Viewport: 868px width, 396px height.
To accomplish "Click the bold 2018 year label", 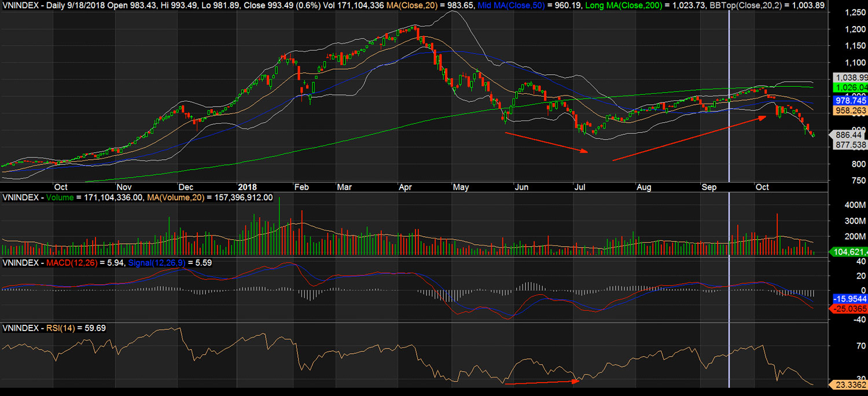I will 247,187.
